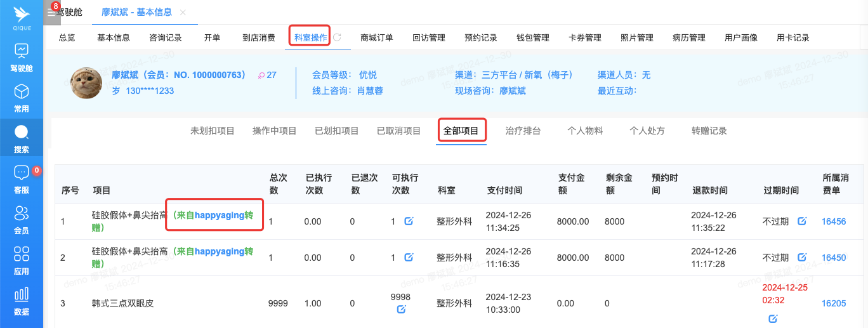Screen dimensions: 868x328
Task: Click the QIQUE bird logo
Action: [x=22, y=16]
